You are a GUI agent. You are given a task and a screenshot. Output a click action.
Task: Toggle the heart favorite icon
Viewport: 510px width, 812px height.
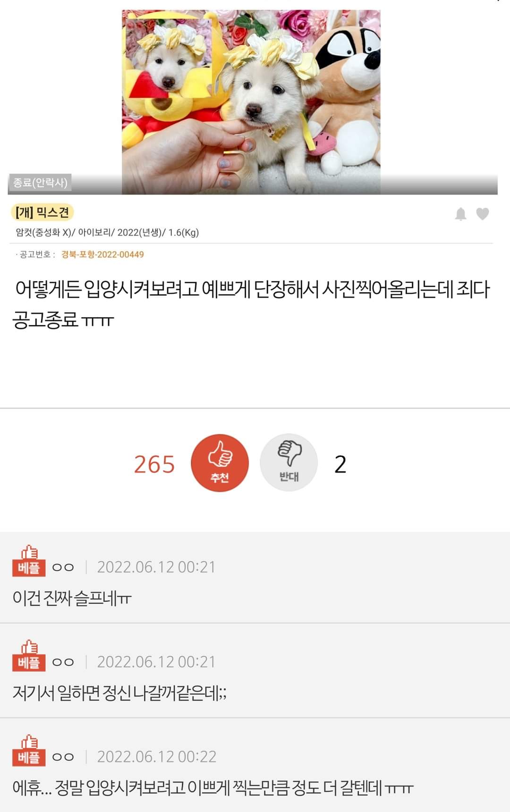[x=483, y=214]
